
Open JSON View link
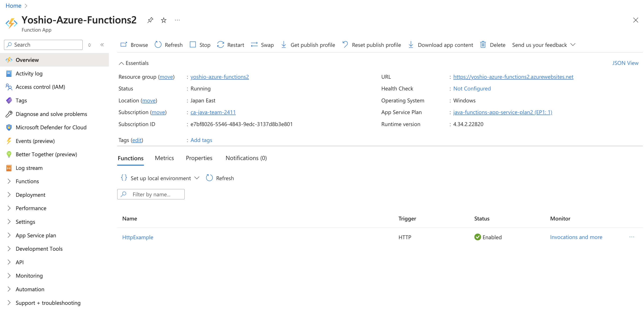click(625, 63)
